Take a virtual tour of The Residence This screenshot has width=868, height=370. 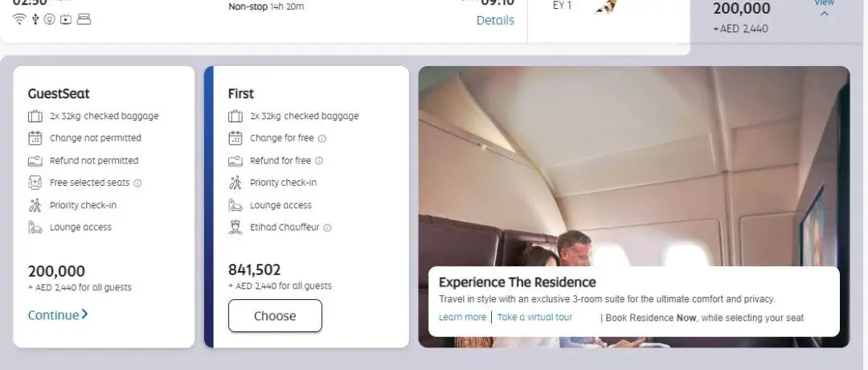534,318
